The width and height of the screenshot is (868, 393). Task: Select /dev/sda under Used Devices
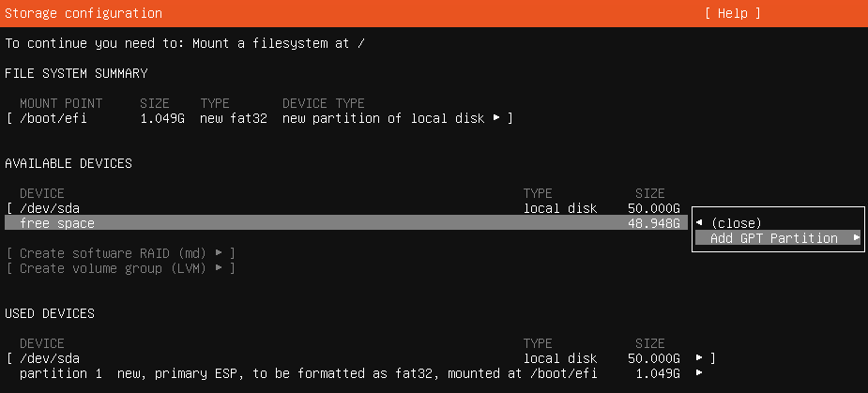pyautogui.click(x=50, y=358)
